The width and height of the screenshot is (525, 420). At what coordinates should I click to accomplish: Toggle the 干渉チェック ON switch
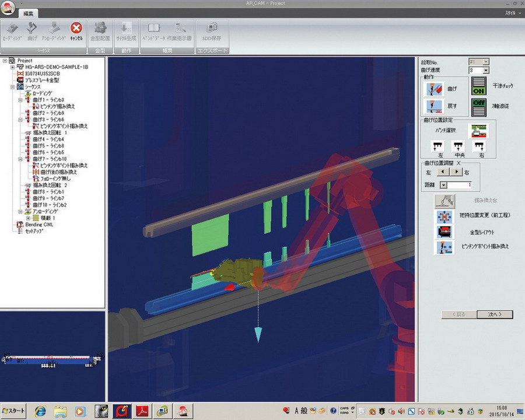479,86
